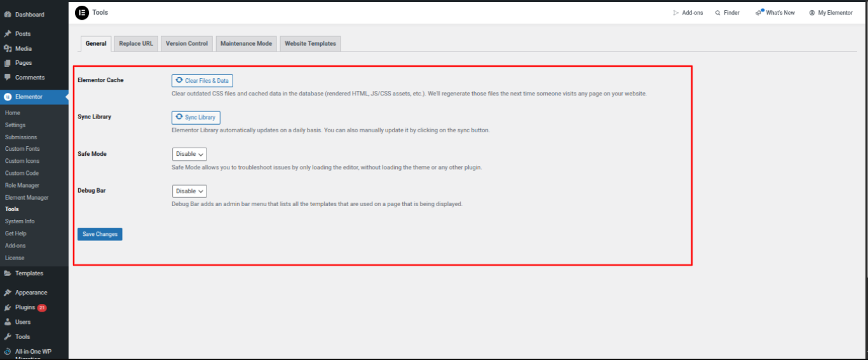The image size is (868, 360).
Task: Click the Plugins plug icon
Action: pyautogui.click(x=8, y=307)
